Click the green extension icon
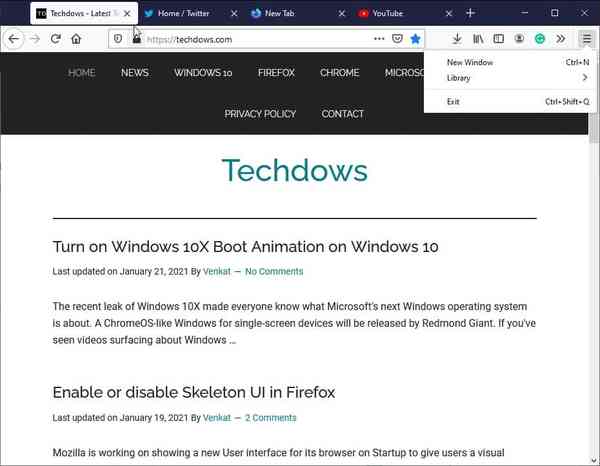Screen dimensions: 600x466 pyautogui.click(x=540, y=39)
